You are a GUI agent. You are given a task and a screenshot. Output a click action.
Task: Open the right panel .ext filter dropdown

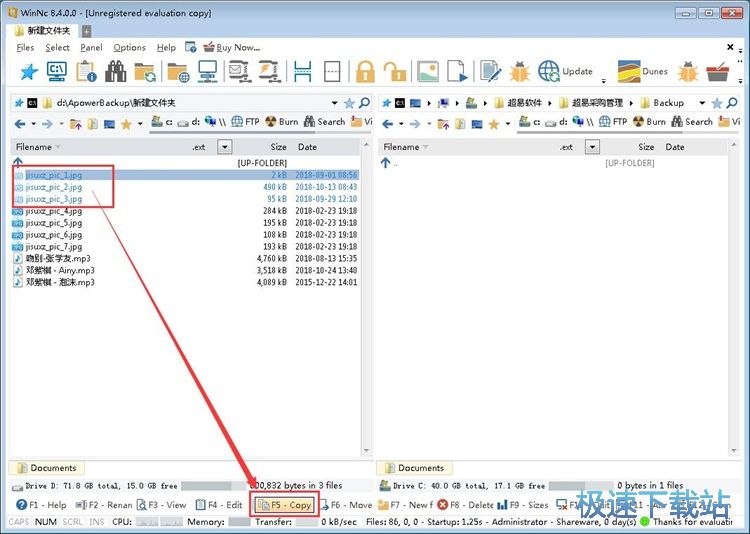click(x=592, y=147)
